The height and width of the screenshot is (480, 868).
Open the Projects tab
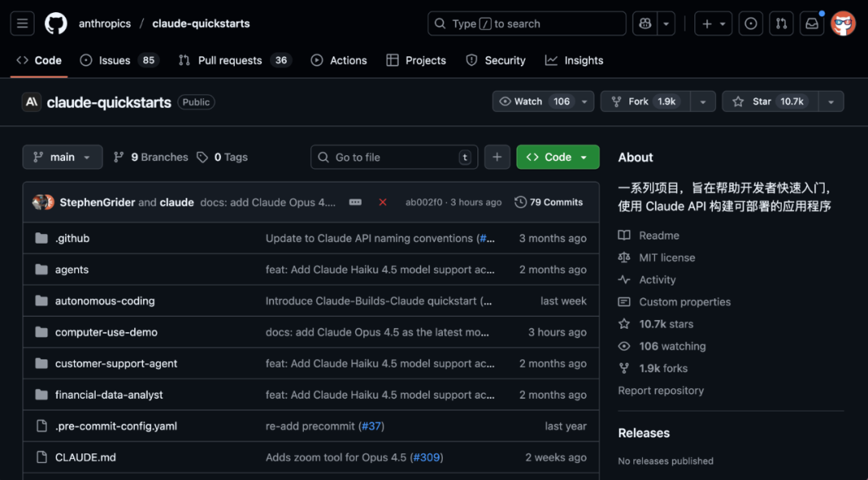point(416,60)
